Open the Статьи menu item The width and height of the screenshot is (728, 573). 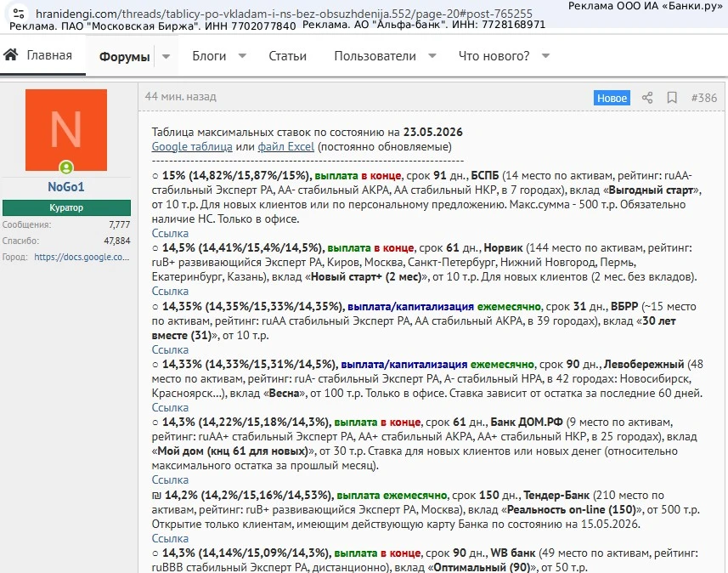[x=287, y=56]
